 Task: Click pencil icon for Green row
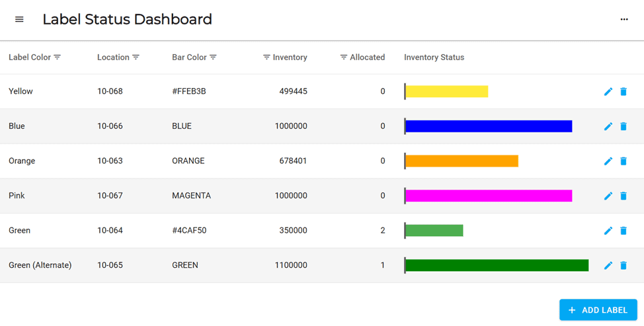[x=608, y=231]
